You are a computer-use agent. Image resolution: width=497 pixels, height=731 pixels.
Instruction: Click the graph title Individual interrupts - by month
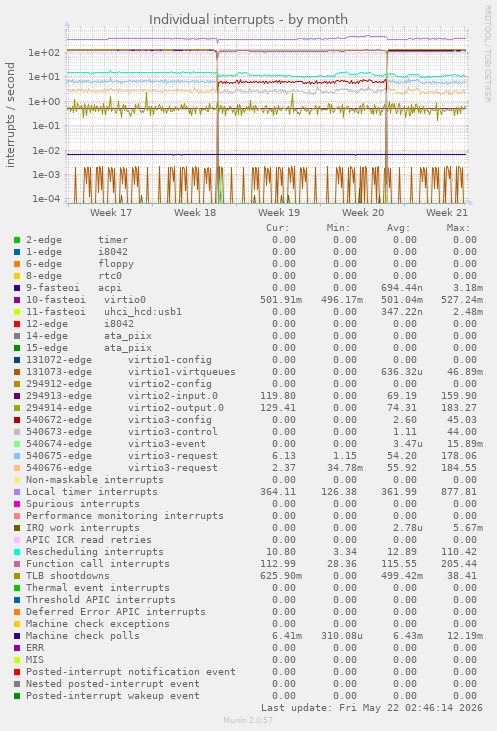(x=248, y=20)
